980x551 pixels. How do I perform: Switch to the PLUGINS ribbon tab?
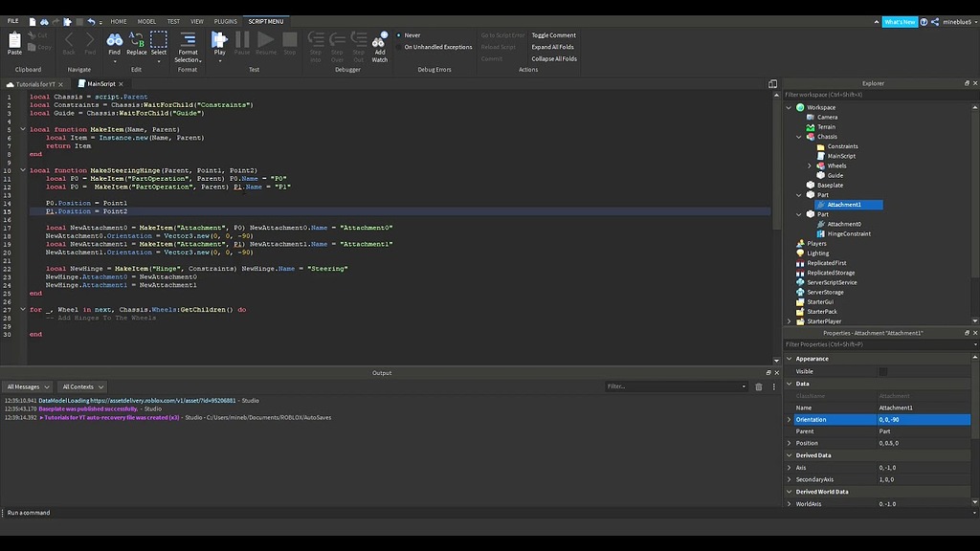click(x=226, y=21)
